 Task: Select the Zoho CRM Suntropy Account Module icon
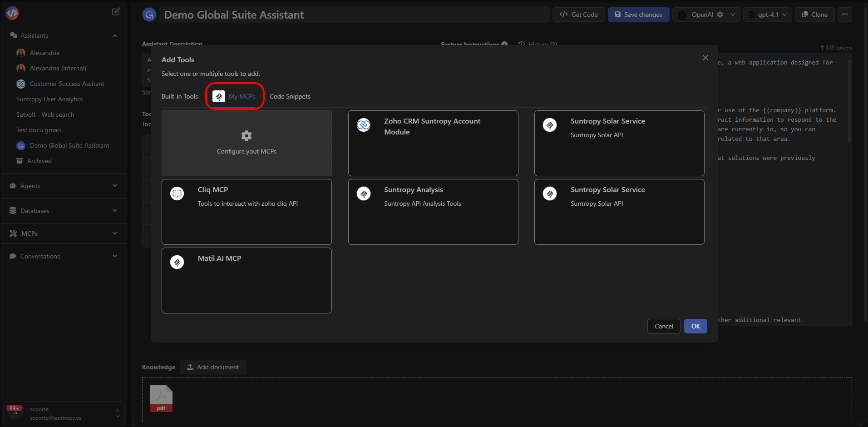[364, 125]
